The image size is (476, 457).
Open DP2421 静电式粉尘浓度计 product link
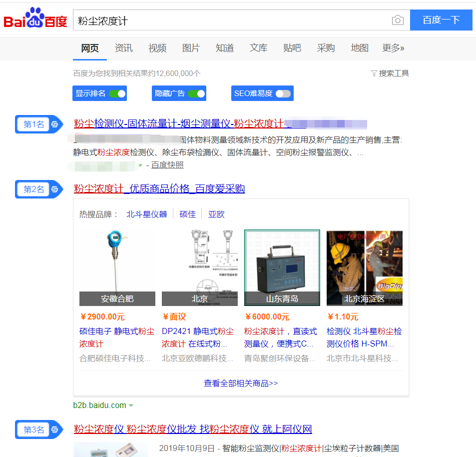pos(198,337)
